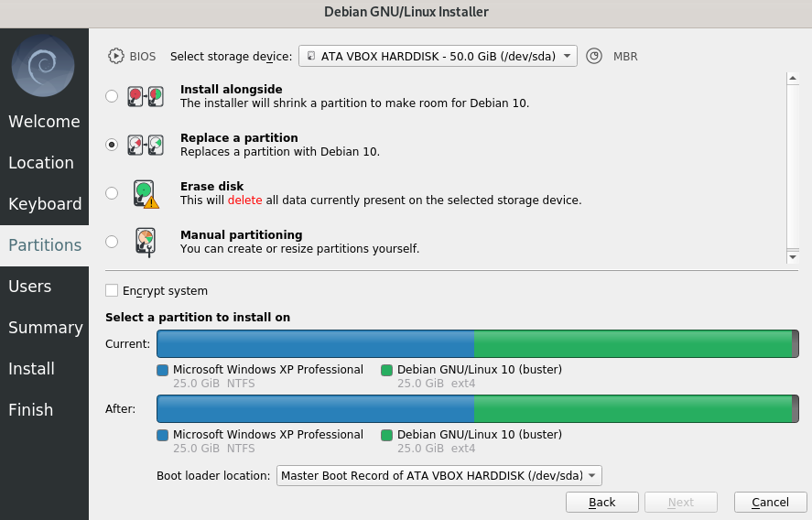
Task: Go to the Summary step in sidebar
Action: 44,328
